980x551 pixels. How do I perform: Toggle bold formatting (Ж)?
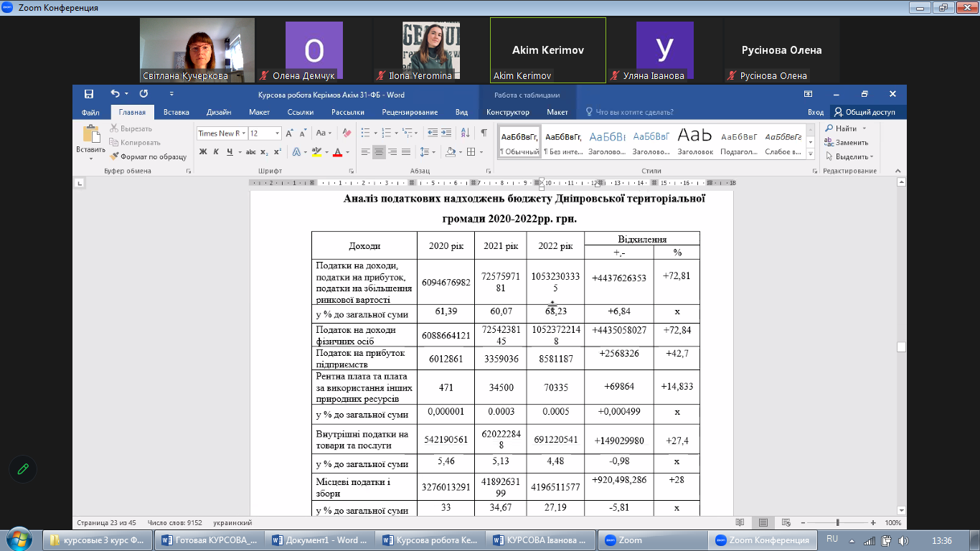coord(203,152)
